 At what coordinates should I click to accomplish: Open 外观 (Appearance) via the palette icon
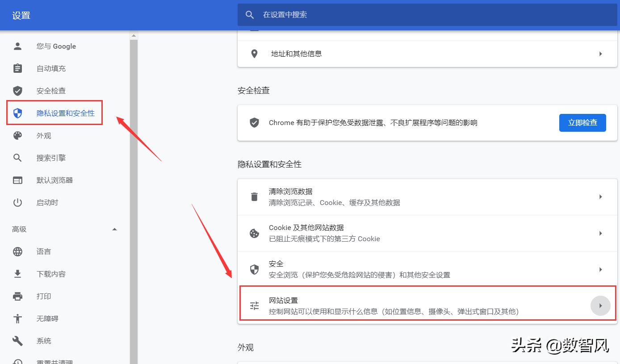[x=17, y=135]
